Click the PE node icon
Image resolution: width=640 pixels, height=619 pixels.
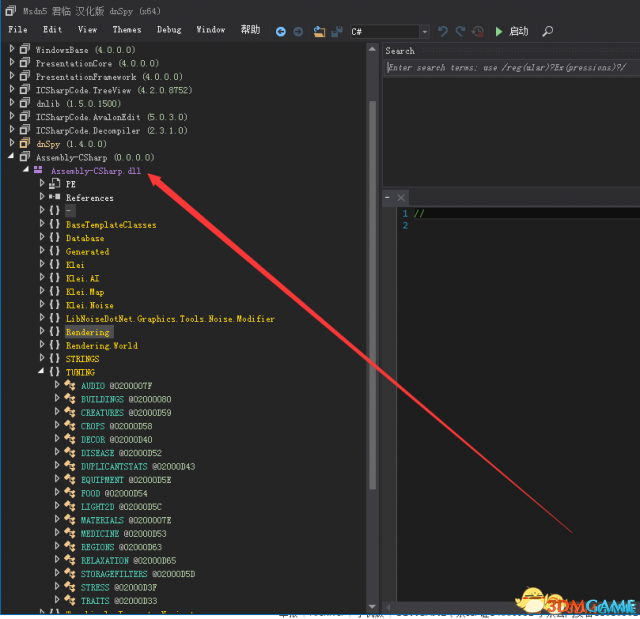point(54,184)
